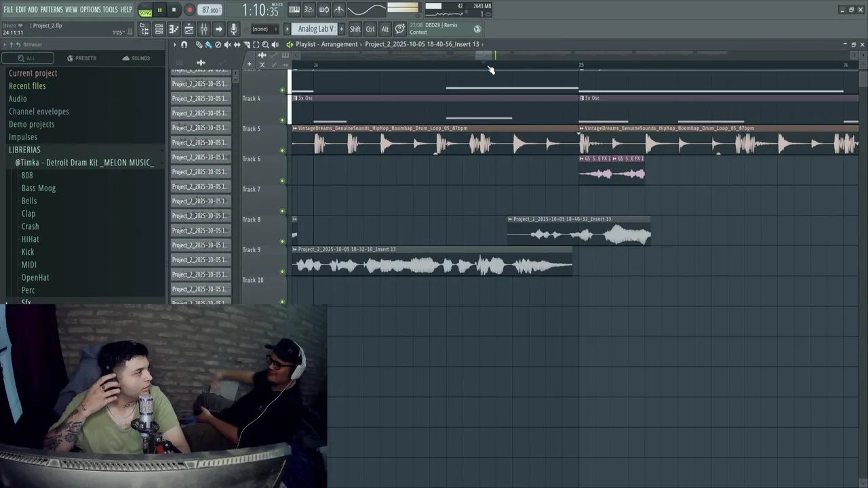Mute Track 4 with its green dot
The image size is (868, 488).
tap(283, 120)
